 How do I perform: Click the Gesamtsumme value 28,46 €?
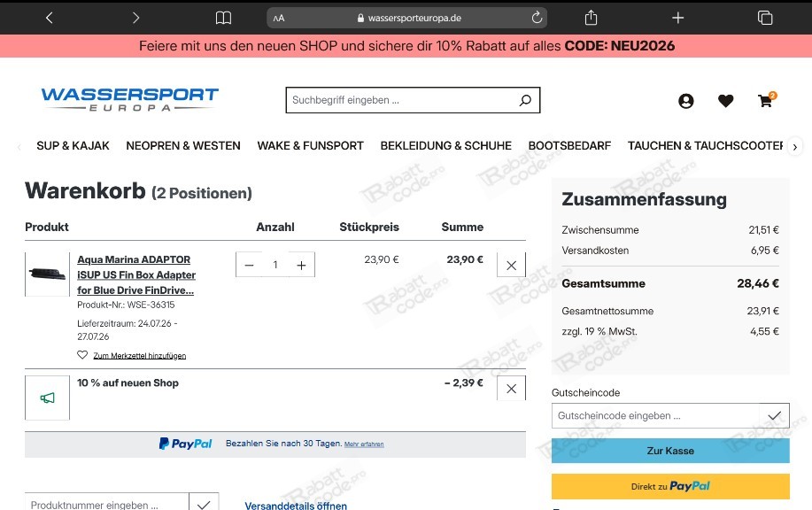click(x=758, y=283)
